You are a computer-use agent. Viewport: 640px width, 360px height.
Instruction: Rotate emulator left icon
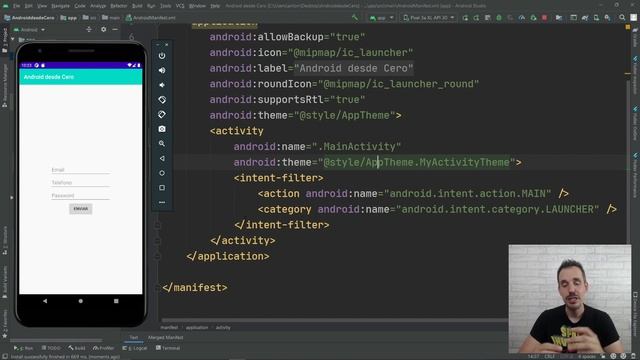coord(162,100)
